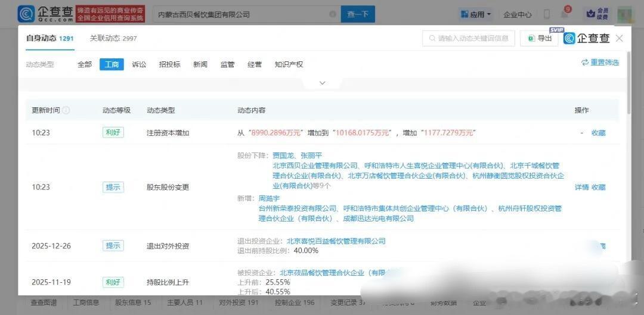The width and height of the screenshot is (644, 315).
Task: Click 收藏 in the 股东股份变更 row
Action: point(598,188)
